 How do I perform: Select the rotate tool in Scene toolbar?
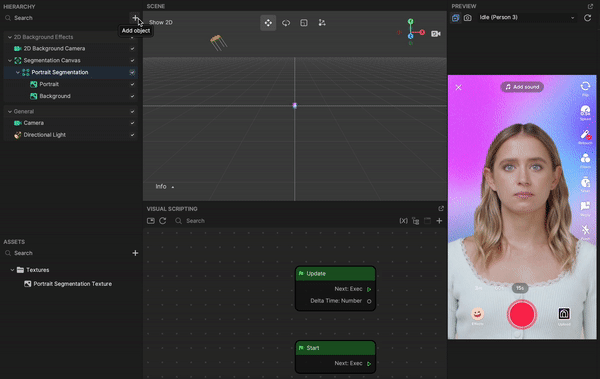[x=286, y=23]
